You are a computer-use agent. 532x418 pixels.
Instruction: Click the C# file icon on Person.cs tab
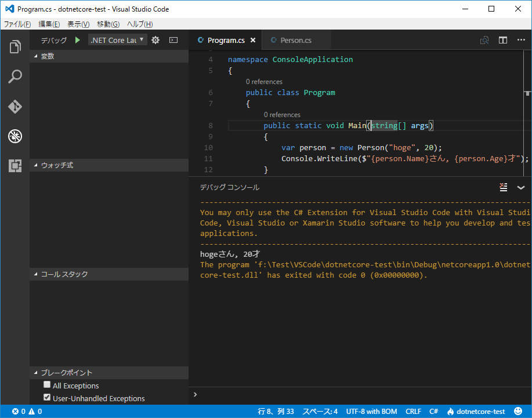click(274, 40)
